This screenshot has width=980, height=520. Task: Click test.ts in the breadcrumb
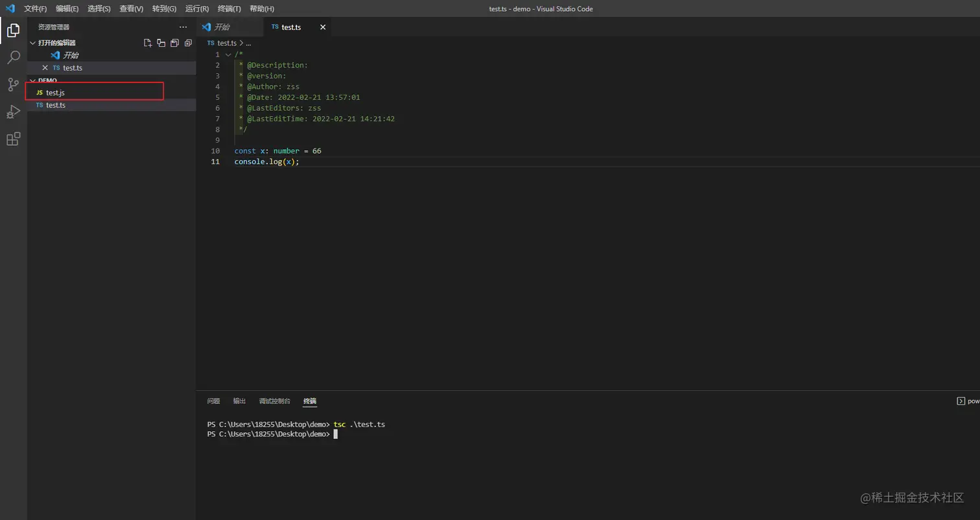[x=227, y=43]
